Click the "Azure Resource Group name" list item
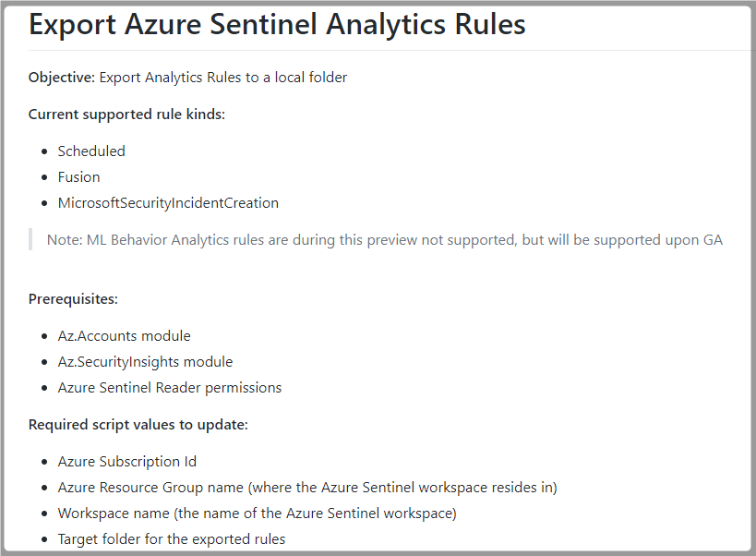The height and width of the screenshot is (556, 756). coord(306,488)
